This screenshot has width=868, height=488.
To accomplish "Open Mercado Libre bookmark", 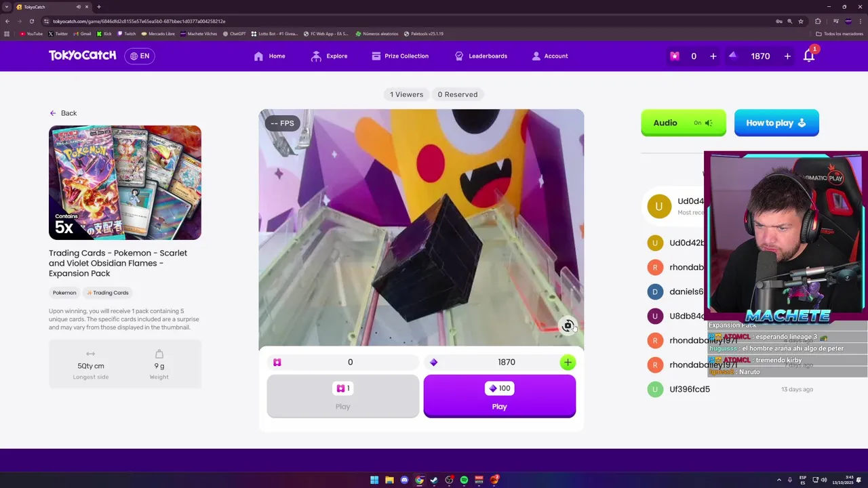I will pos(157,33).
